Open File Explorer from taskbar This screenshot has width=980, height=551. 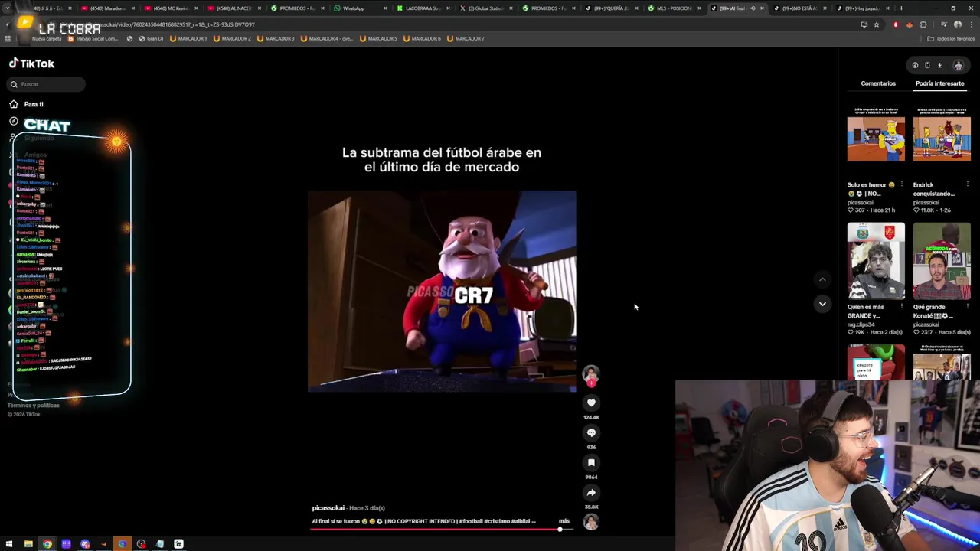coord(28,544)
